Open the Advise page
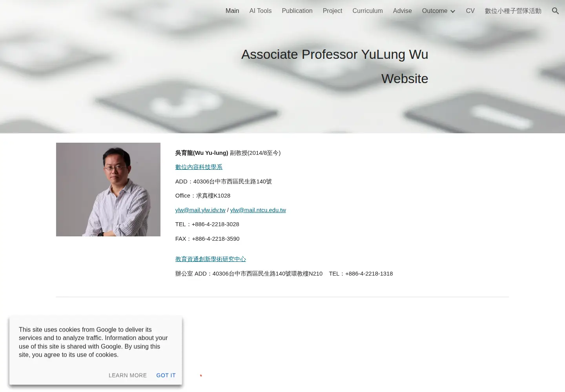Screen dimensions: 565x392 point(403,11)
